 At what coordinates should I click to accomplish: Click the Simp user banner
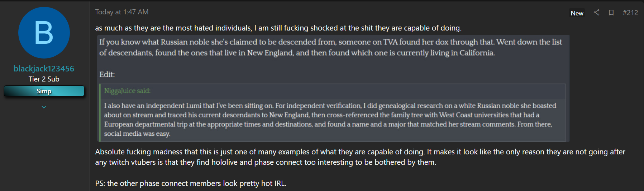tap(44, 91)
